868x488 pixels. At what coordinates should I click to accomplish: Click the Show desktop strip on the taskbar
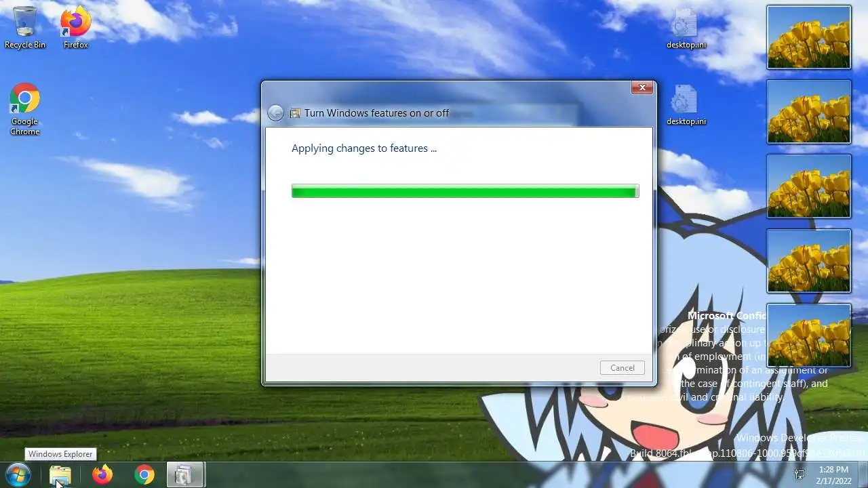click(x=863, y=475)
